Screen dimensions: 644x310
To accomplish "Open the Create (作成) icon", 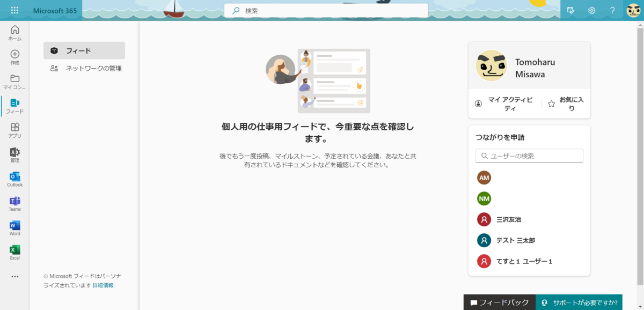I will (15, 57).
